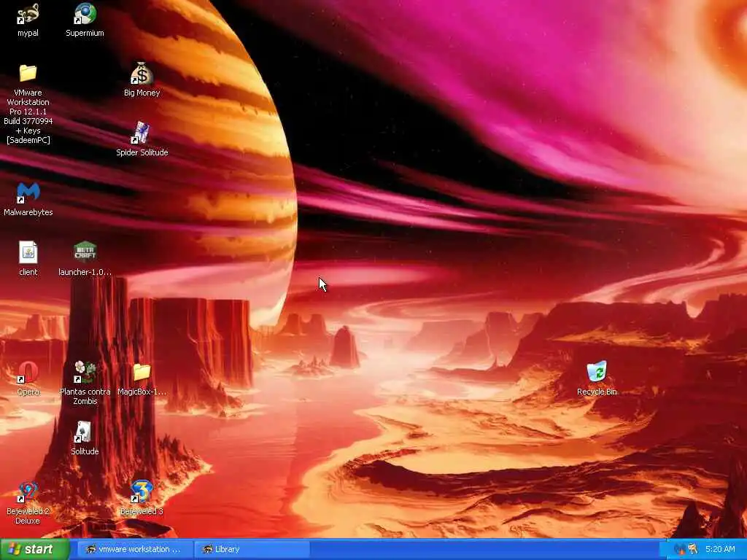
Task: Switch to the Library taskbar window
Action: coord(251,550)
